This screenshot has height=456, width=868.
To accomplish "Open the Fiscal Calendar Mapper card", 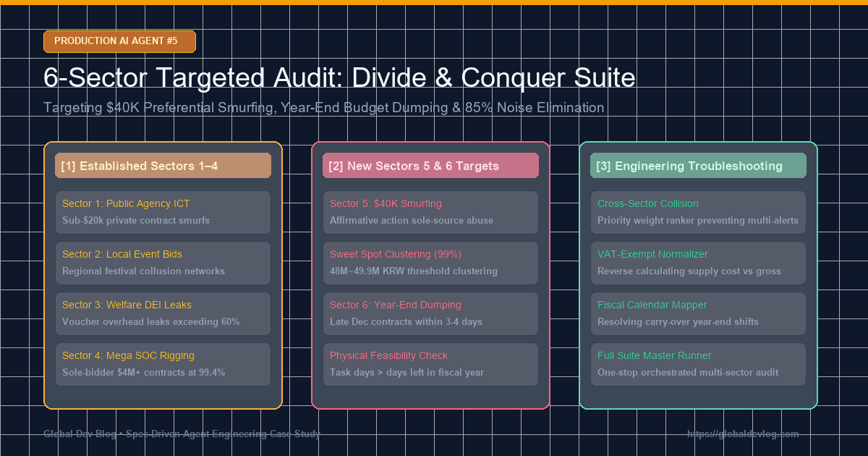I will point(698,313).
